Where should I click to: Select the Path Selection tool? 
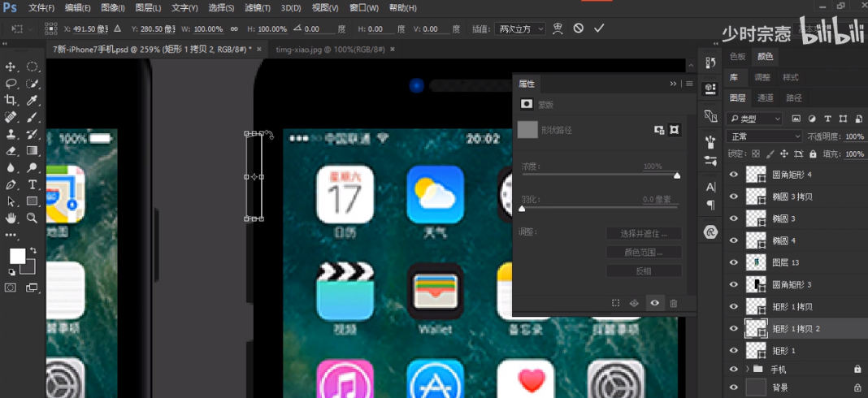pos(10,201)
